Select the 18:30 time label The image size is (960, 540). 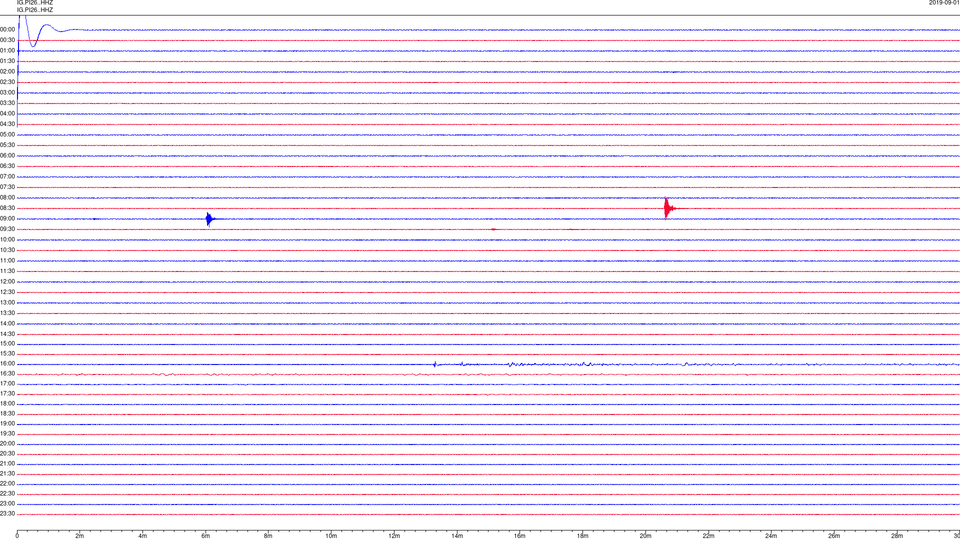7,414
